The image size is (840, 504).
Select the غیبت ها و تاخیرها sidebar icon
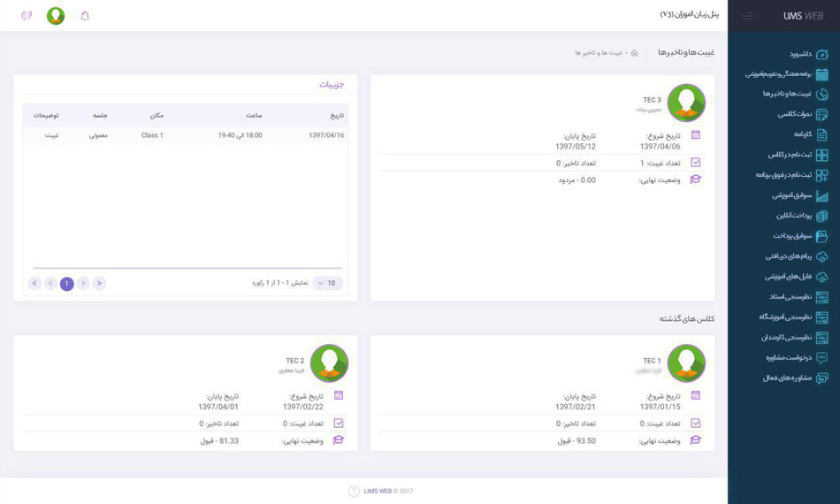821,95
